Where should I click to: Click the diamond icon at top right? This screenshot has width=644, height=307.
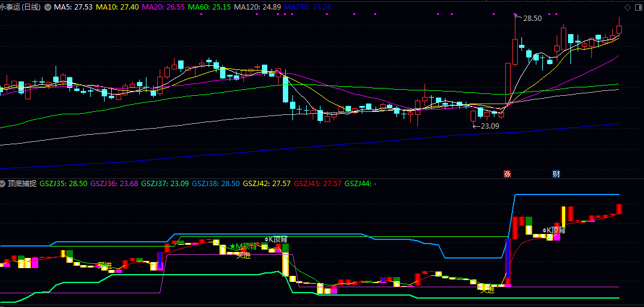pyautogui.click(x=627, y=7)
